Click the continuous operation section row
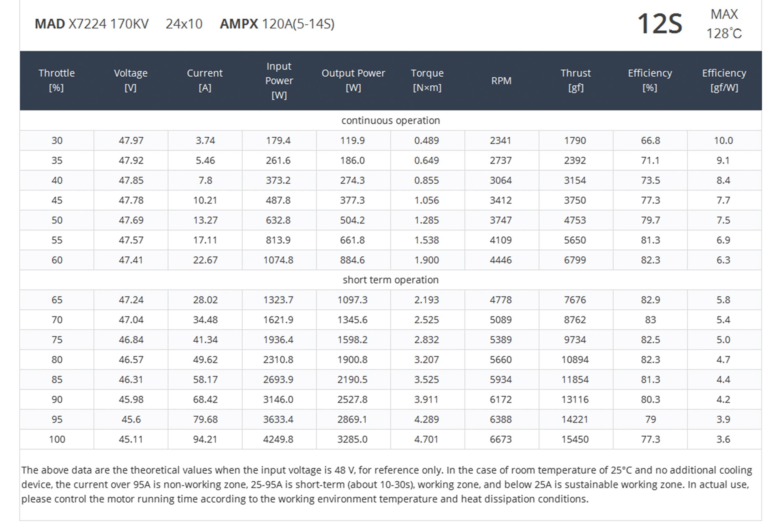 390,120
